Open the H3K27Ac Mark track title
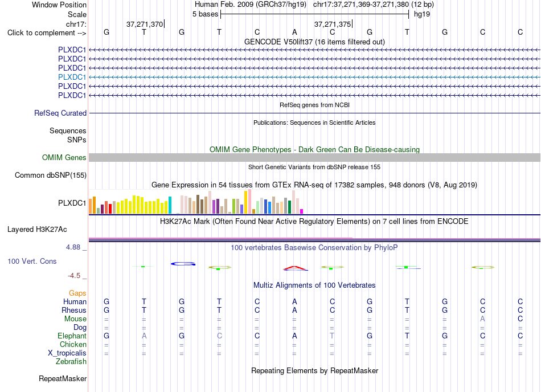This screenshot has height=392, width=541. point(314,221)
